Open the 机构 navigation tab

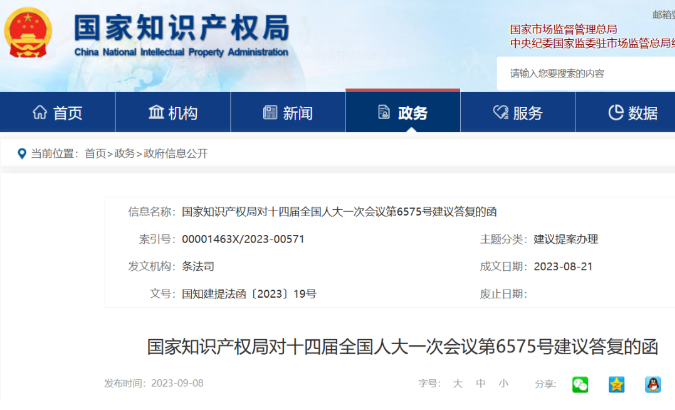tap(172, 113)
